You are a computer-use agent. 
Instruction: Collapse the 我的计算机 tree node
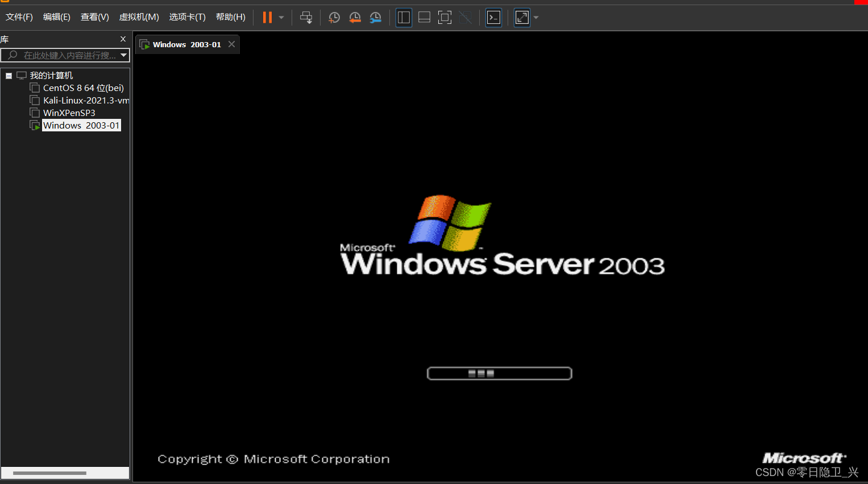point(9,76)
